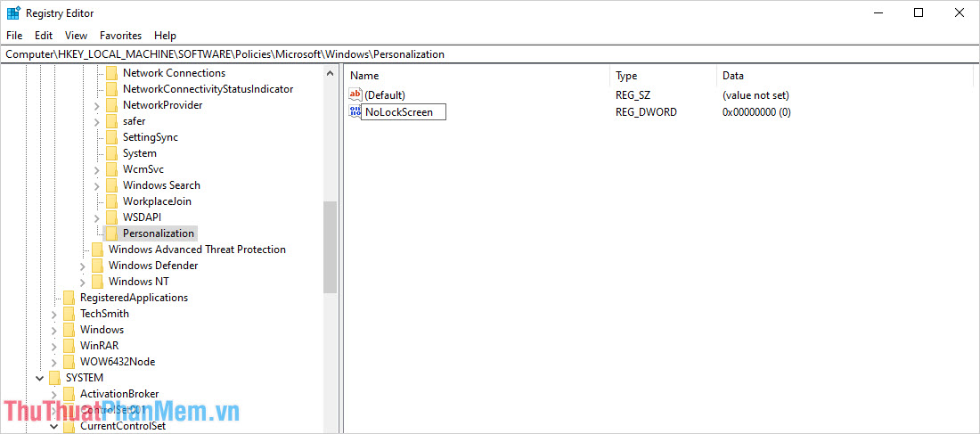
Task: Select the RegisteredApplications key
Action: pos(134,298)
